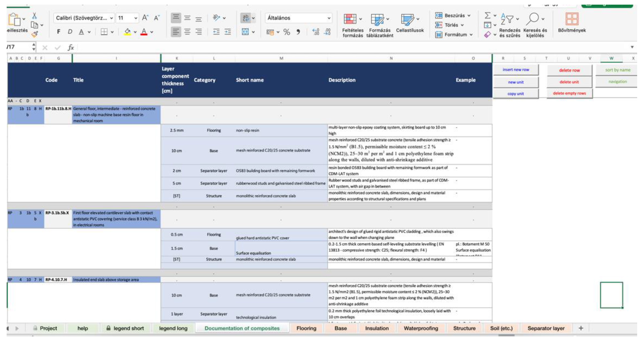This screenshot has width=644, height=342.
Task: Click in the formula bar field
Action: click(x=350, y=47)
